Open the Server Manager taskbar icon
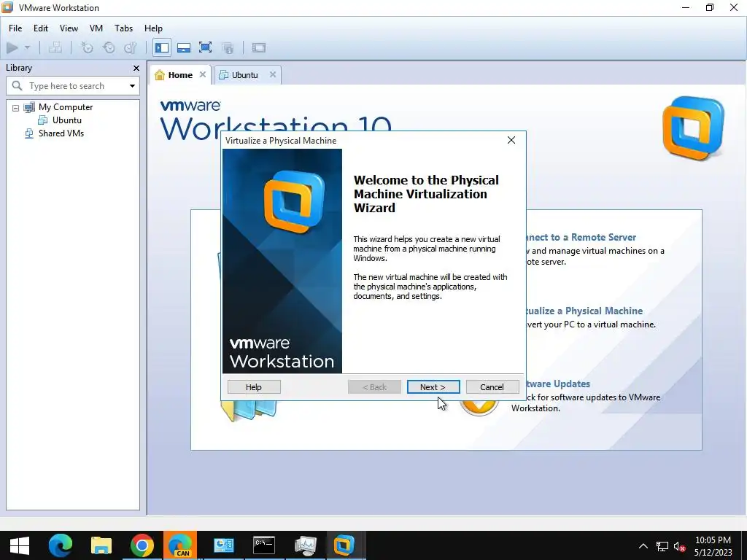Image resolution: width=747 pixels, height=560 pixels. [223, 545]
